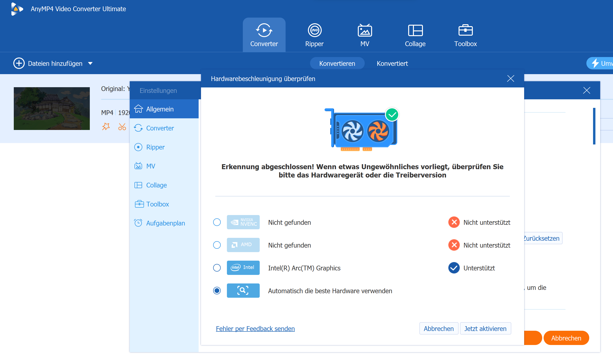Click the lightning bolt acceleration button
Screen dimensions: 613x364
[x=600, y=63]
